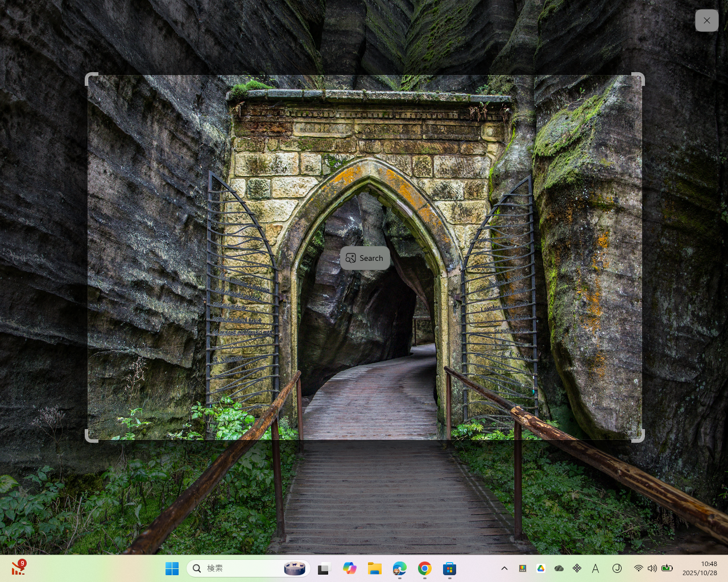Switch the Japanese IME input mode

595,568
